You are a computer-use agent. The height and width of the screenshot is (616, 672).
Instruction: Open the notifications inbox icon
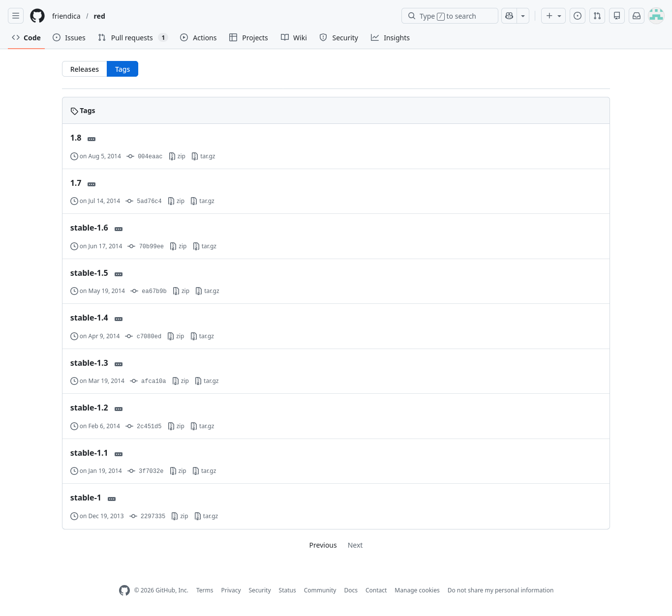(637, 16)
